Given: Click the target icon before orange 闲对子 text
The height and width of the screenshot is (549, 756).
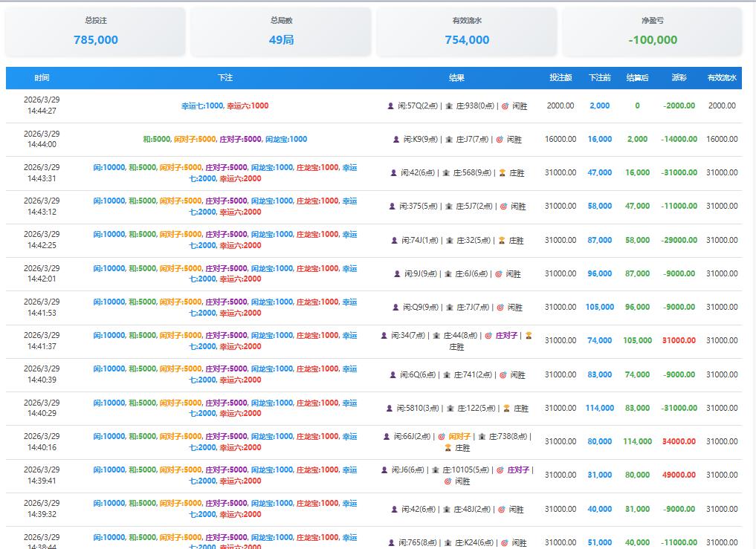Looking at the screenshot, I should click(x=442, y=437).
